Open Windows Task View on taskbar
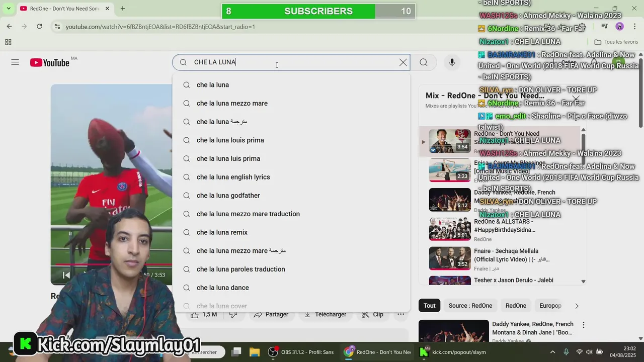The height and width of the screenshot is (362, 644). click(236, 352)
